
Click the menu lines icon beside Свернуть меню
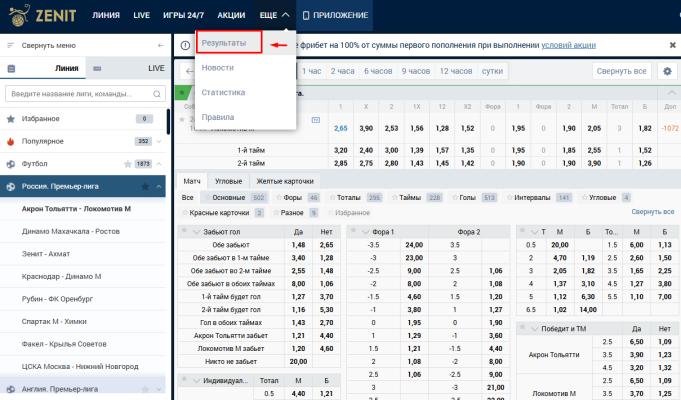[11, 45]
